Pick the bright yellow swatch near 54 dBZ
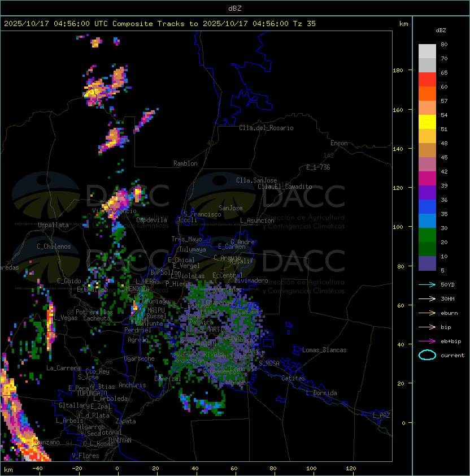The height and width of the screenshot is (476, 470). pyautogui.click(x=427, y=122)
